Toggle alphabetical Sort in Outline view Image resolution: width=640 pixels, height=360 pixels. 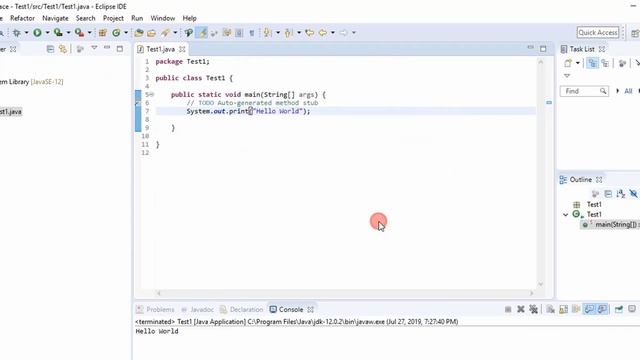[x=621, y=194]
